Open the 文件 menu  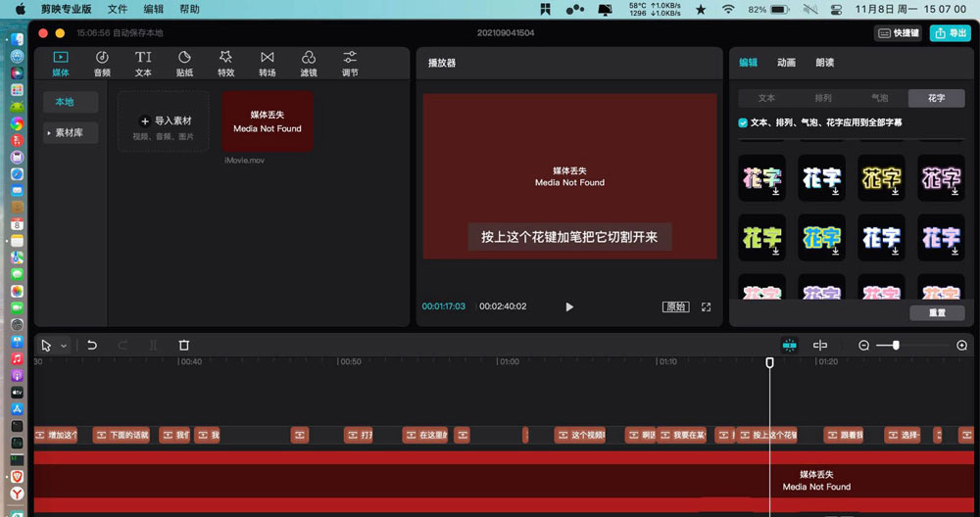[118, 10]
